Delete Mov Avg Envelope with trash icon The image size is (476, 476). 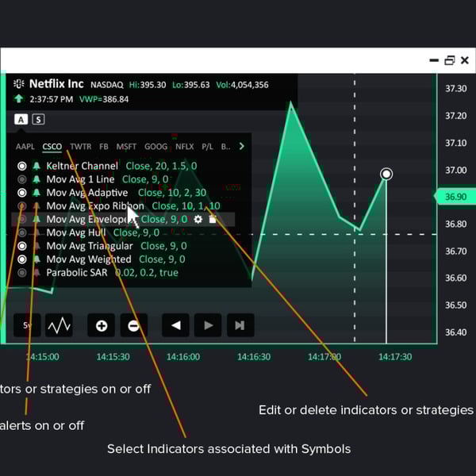coord(213,219)
